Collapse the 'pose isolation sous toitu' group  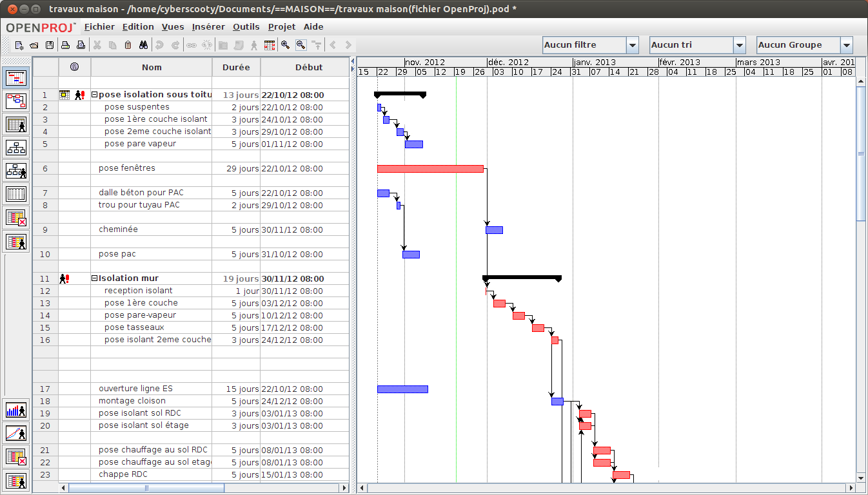click(x=95, y=95)
